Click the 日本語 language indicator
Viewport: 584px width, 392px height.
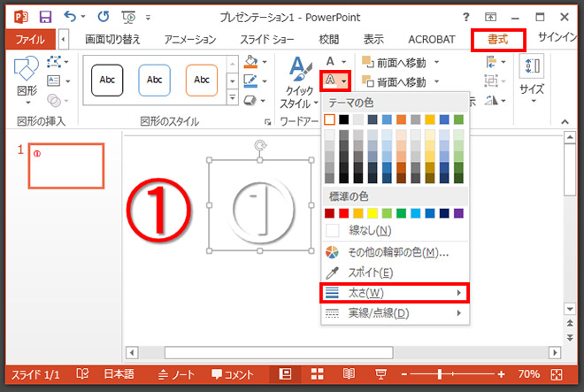point(119,373)
